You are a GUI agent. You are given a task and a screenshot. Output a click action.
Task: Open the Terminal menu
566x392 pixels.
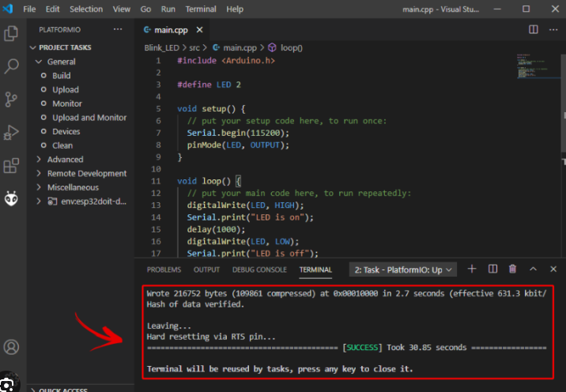click(200, 9)
